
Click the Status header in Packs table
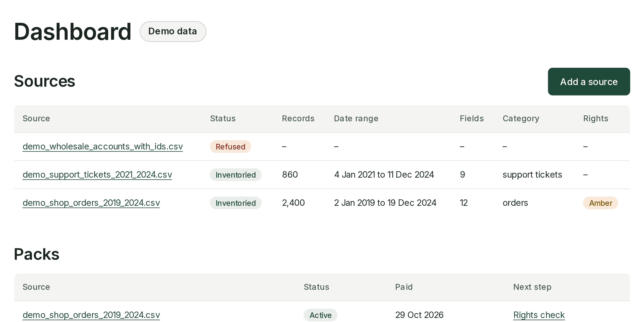pos(316,287)
